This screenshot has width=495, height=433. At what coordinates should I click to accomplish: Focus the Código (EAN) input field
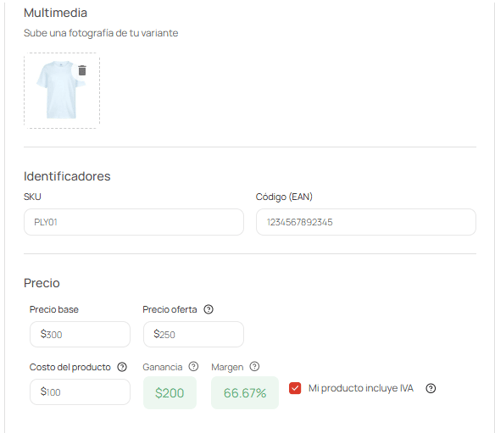tap(366, 222)
